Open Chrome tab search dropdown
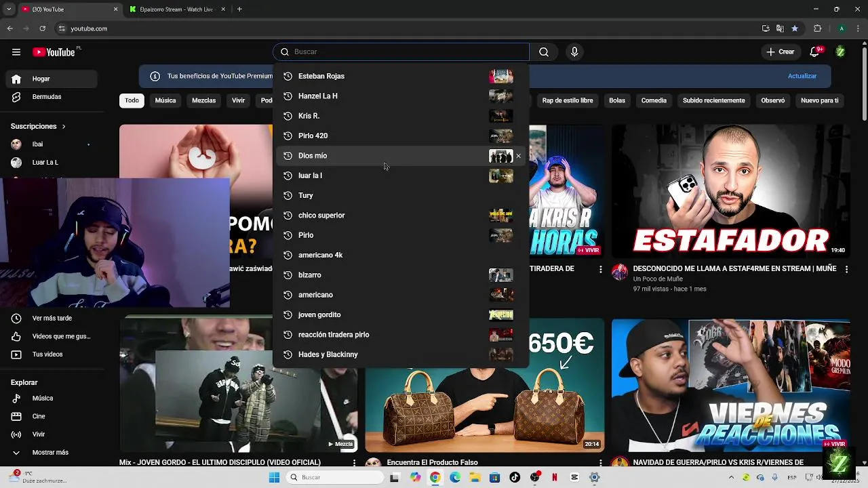 tap(9, 9)
